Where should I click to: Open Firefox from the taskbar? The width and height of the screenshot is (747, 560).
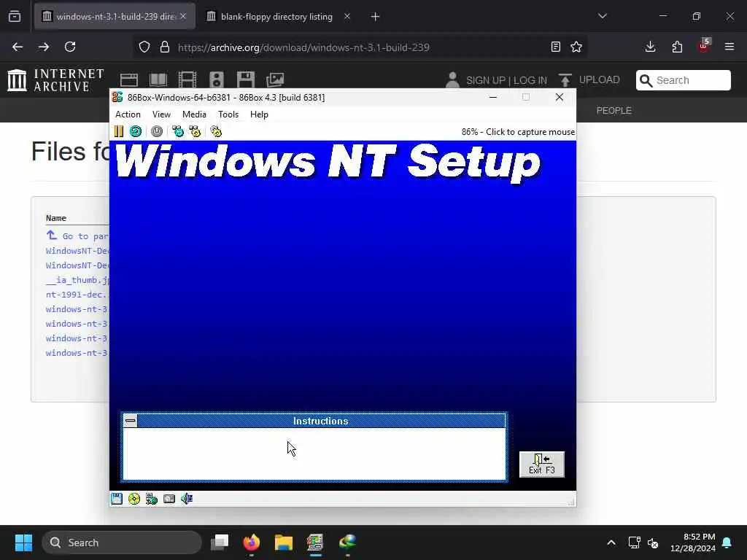tap(252, 542)
